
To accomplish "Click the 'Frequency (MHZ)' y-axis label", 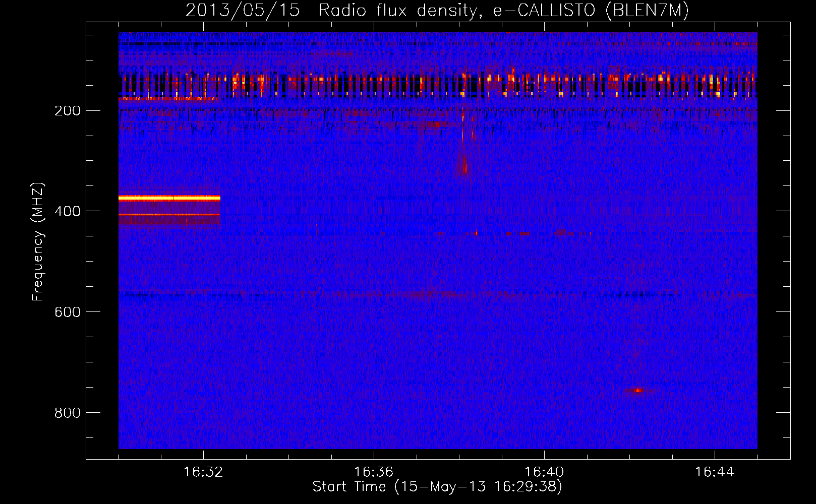I will 38,242.
